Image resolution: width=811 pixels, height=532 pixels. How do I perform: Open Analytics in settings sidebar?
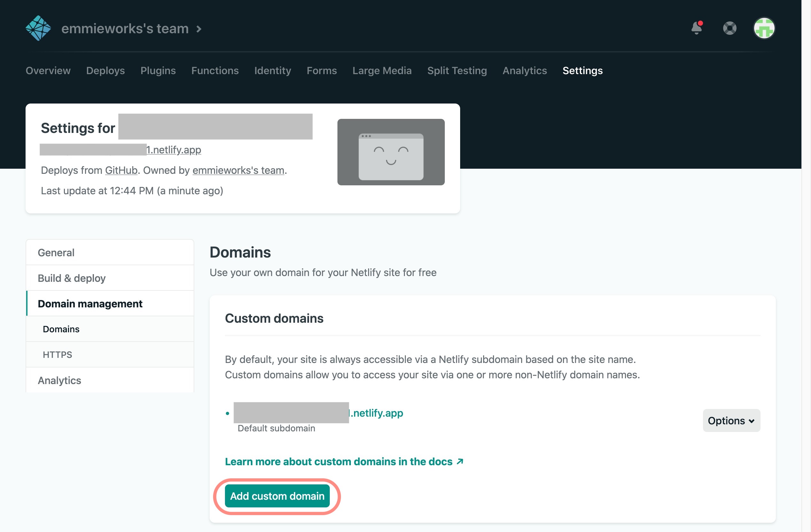pyautogui.click(x=110, y=380)
